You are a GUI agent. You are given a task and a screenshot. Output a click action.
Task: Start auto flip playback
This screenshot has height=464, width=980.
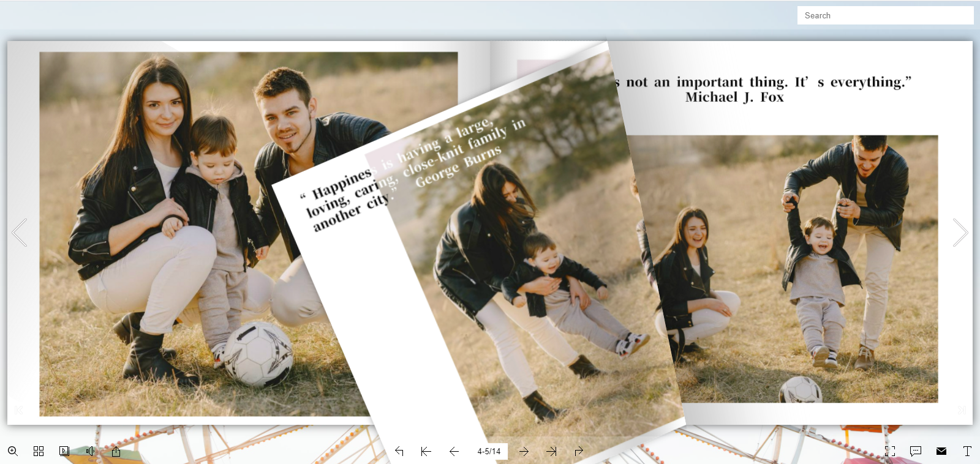pyautogui.click(x=64, y=451)
